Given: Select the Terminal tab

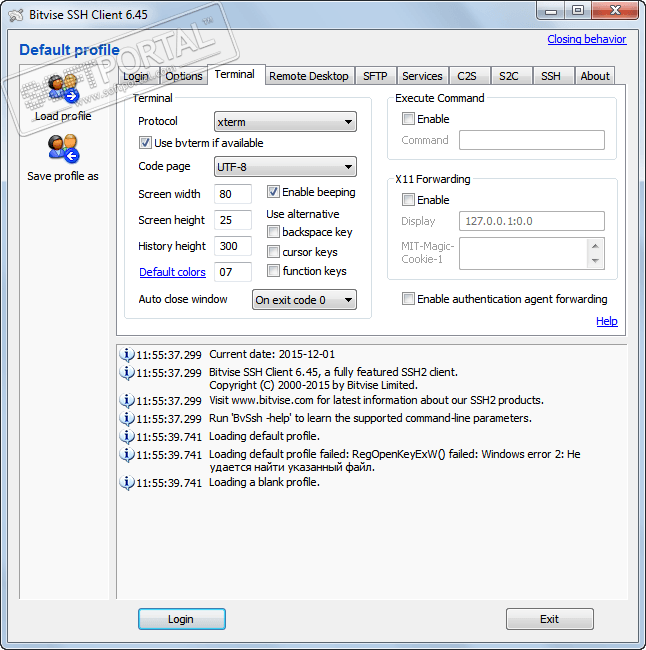Looking at the screenshot, I should [235, 75].
